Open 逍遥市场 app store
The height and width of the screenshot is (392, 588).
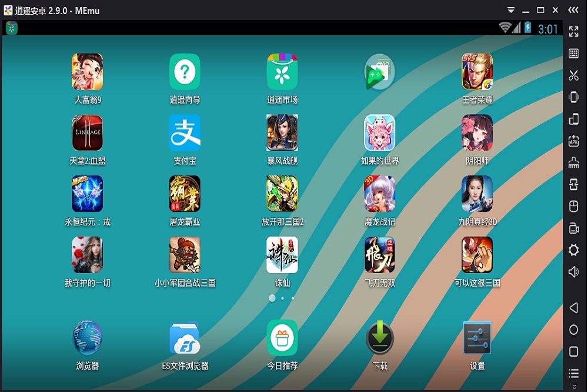coord(282,72)
